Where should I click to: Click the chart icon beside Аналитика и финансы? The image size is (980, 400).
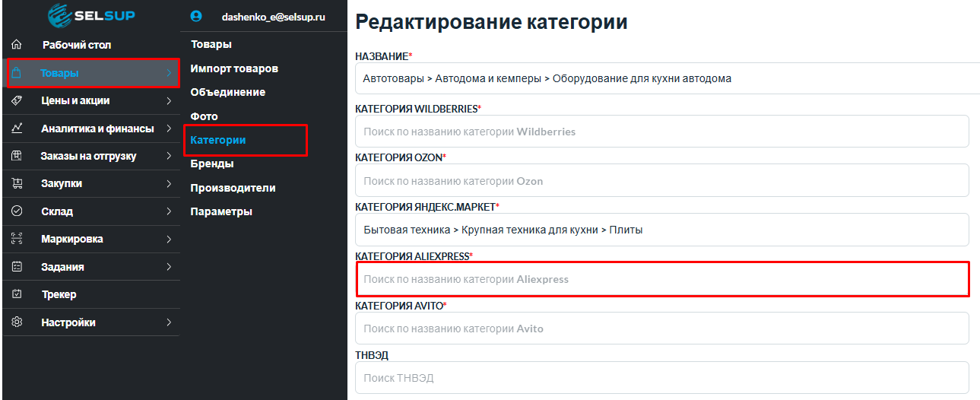[x=17, y=129]
